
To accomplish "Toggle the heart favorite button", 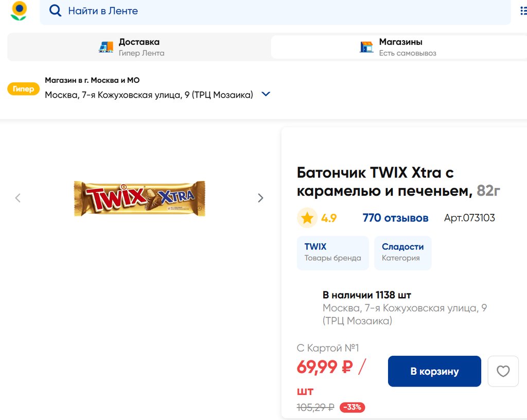I will (x=503, y=371).
